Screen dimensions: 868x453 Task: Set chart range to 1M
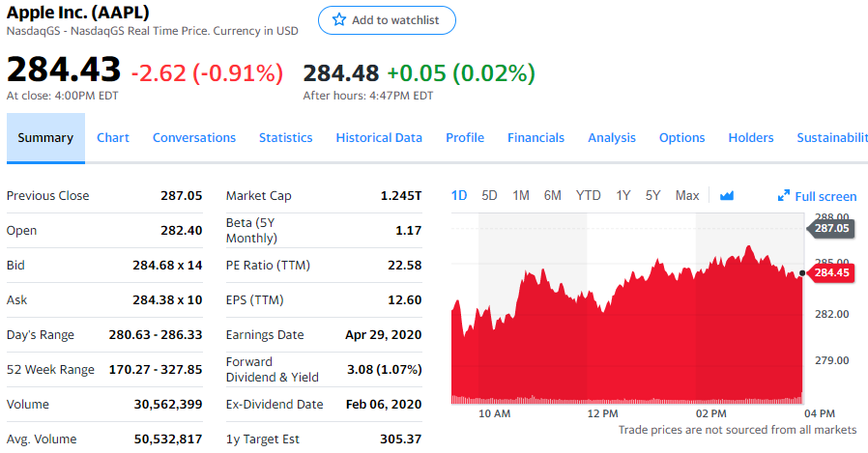tap(521, 195)
